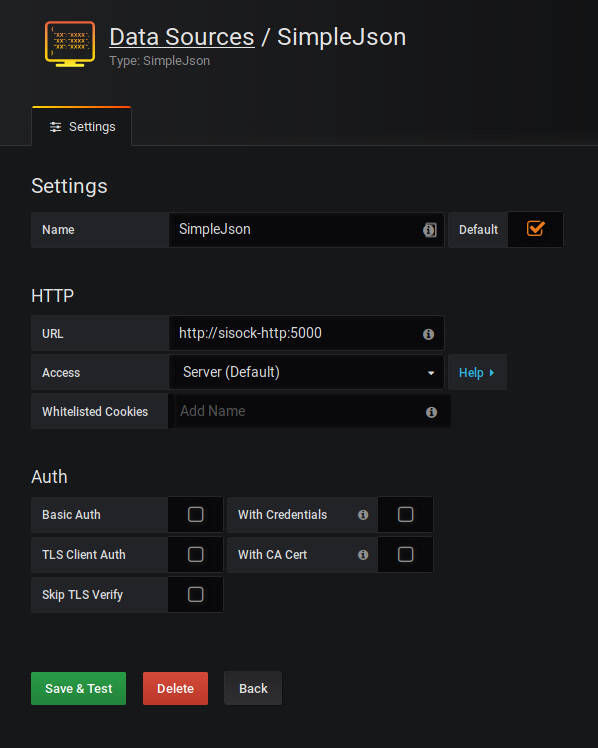The image size is (598, 748).
Task: Click the 'Basic Auth' label
Action: [72, 515]
